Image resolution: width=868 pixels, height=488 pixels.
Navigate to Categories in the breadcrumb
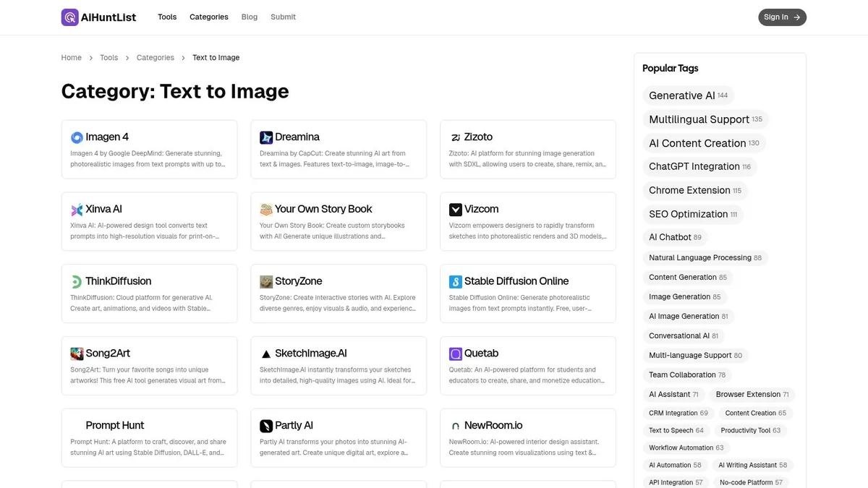[x=156, y=58]
